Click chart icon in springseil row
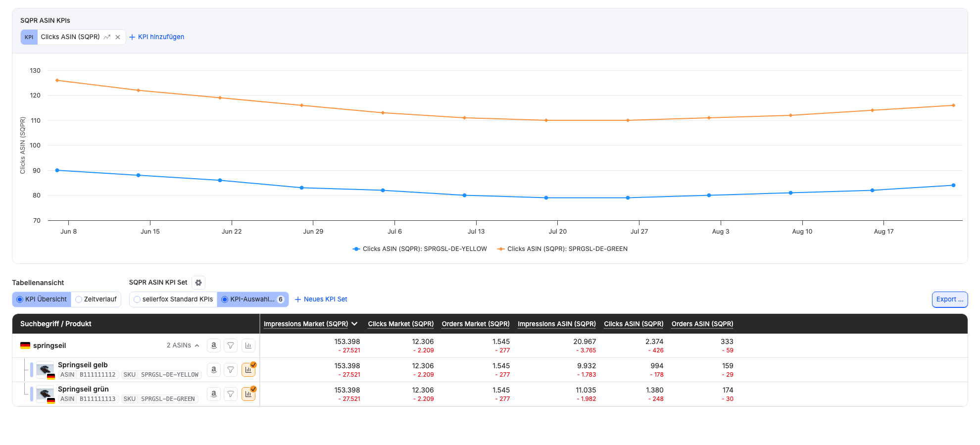Viewport: 980px width, 445px height. click(x=248, y=346)
